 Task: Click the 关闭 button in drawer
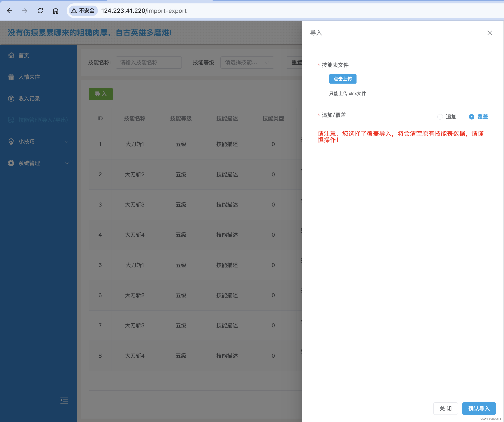[445, 408]
